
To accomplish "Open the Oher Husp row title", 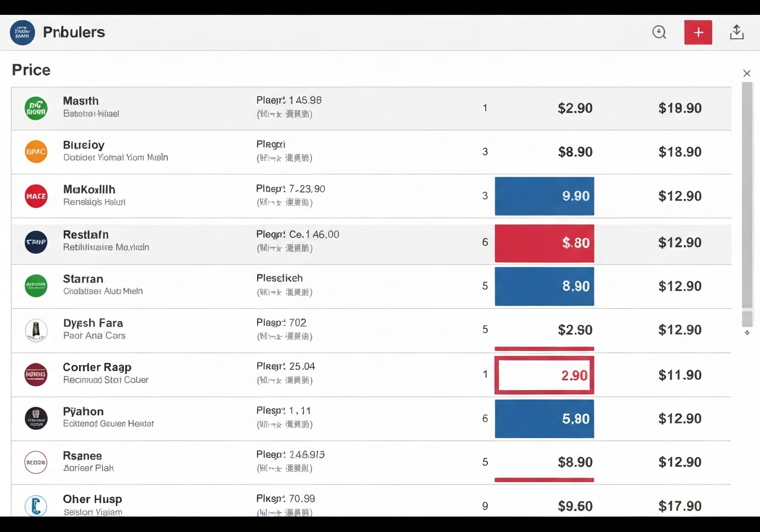I will tap(93, 499).
